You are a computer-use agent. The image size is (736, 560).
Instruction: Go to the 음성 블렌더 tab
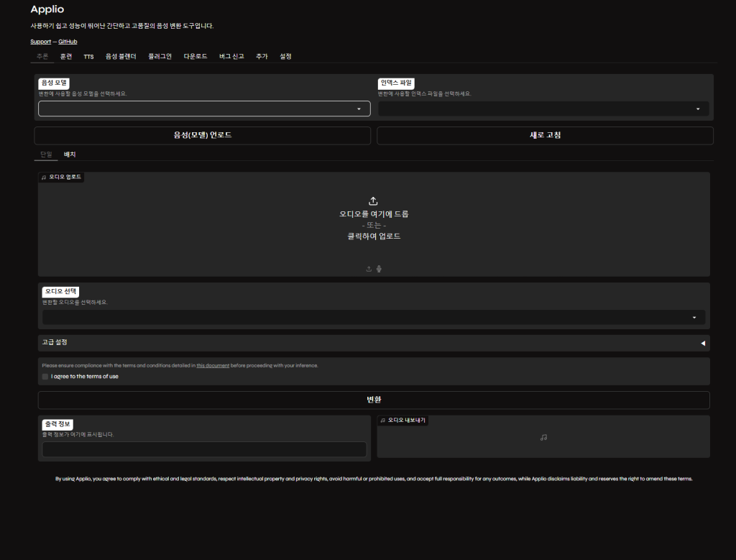[x=121, y=56]
